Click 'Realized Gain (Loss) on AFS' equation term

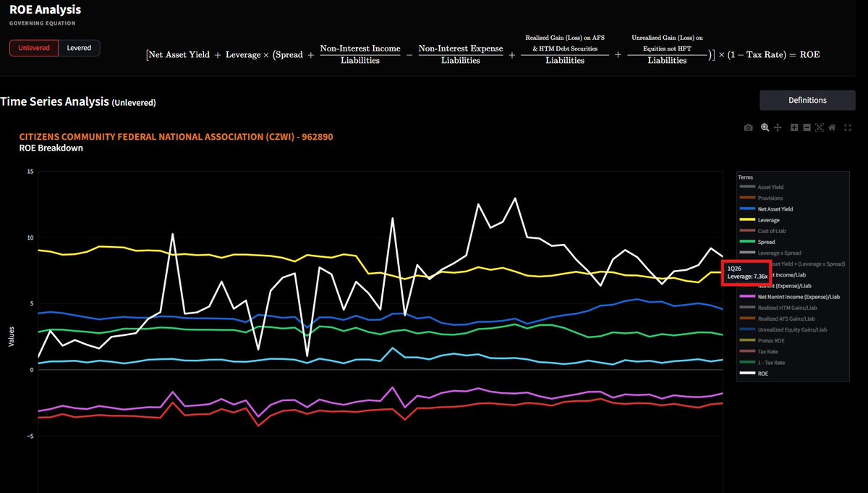(x=564, y=37)
